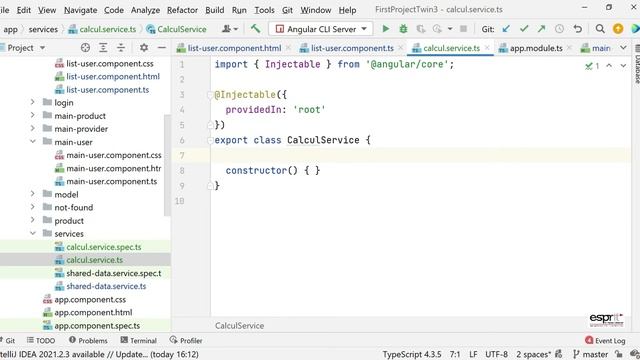Expand all nodes in Project panel
Screen dimensions: 640x360
(x=103, y=48)
